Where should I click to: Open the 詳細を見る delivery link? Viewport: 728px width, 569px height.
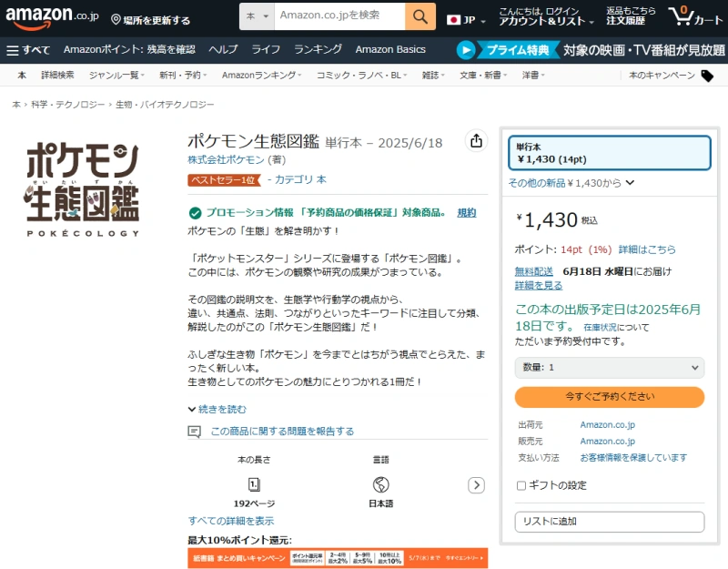click(539, 286)
